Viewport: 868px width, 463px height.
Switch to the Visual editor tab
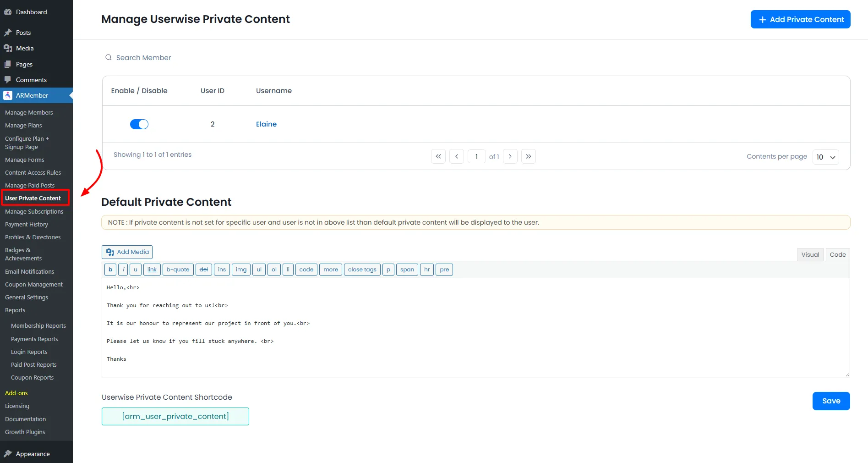810,254
